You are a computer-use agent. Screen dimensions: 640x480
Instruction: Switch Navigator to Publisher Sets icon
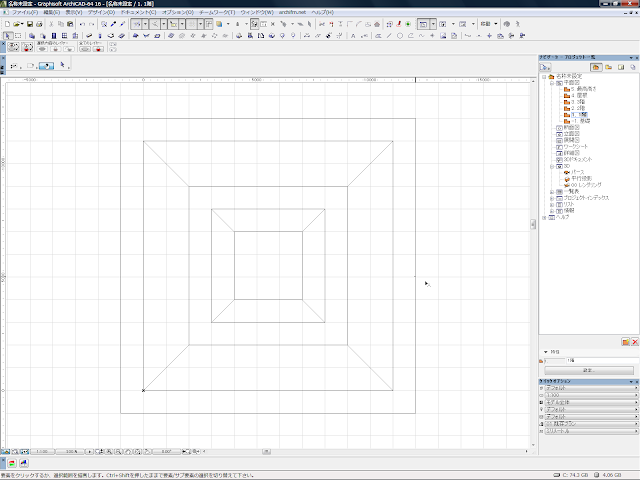coord(633,67)
